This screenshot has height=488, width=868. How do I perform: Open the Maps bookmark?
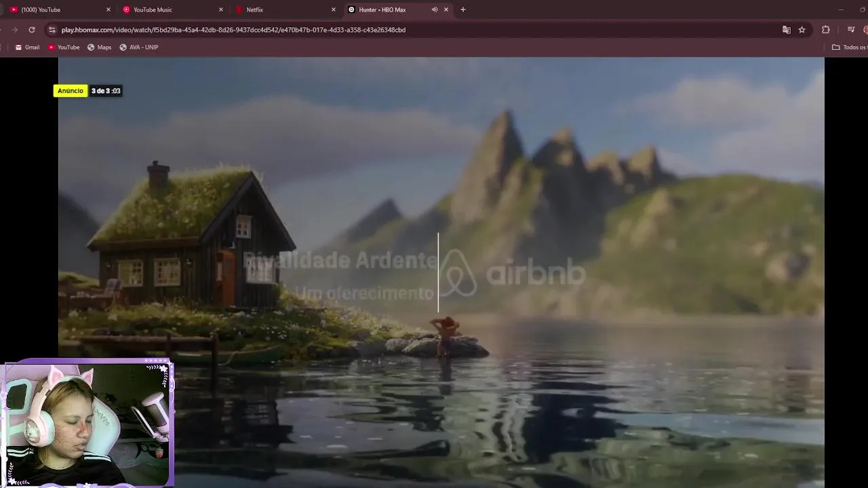[99, 47]
